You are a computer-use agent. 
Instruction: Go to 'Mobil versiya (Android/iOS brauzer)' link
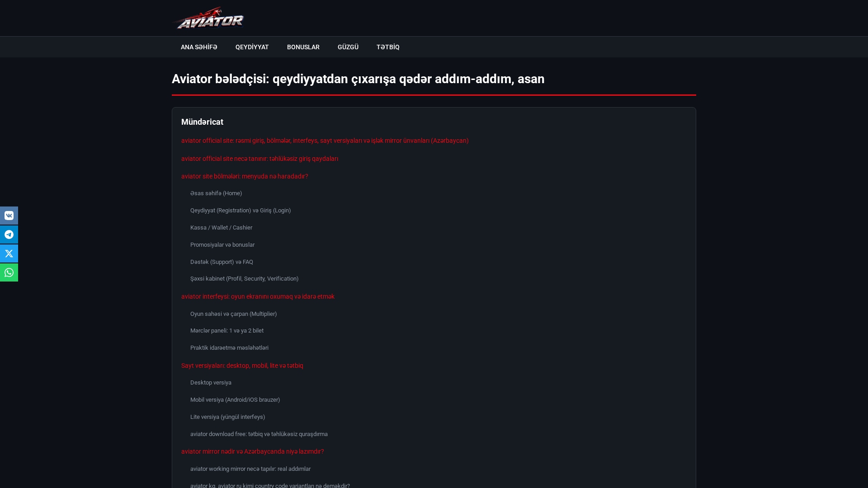[x=235, y=400]
